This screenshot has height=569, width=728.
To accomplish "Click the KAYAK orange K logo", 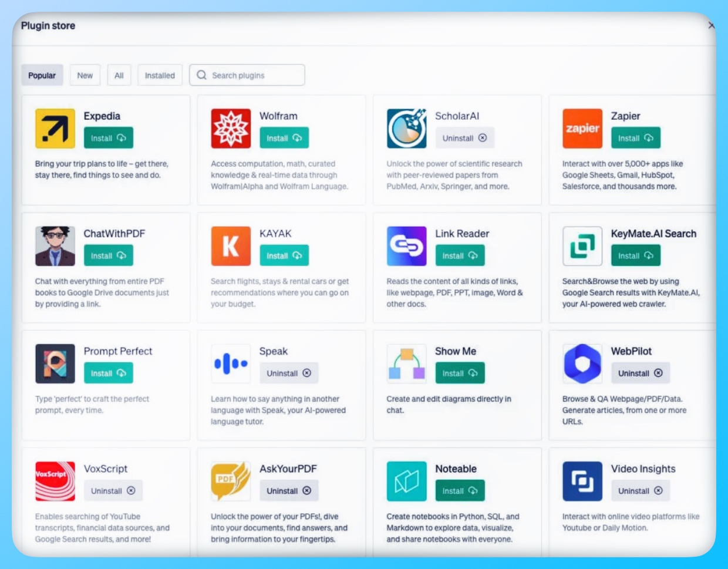I will coord(231,246).
